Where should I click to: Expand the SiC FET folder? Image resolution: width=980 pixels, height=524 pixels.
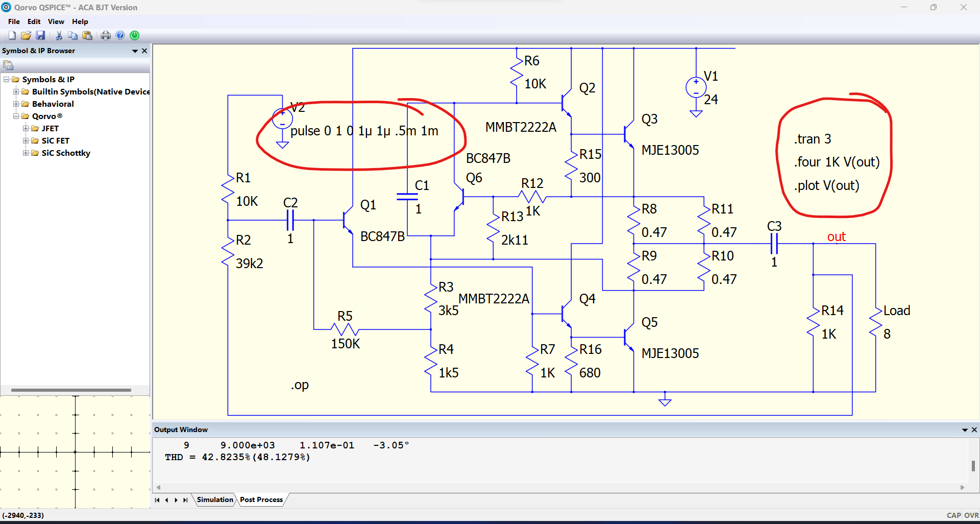click(x=26, y=140)
